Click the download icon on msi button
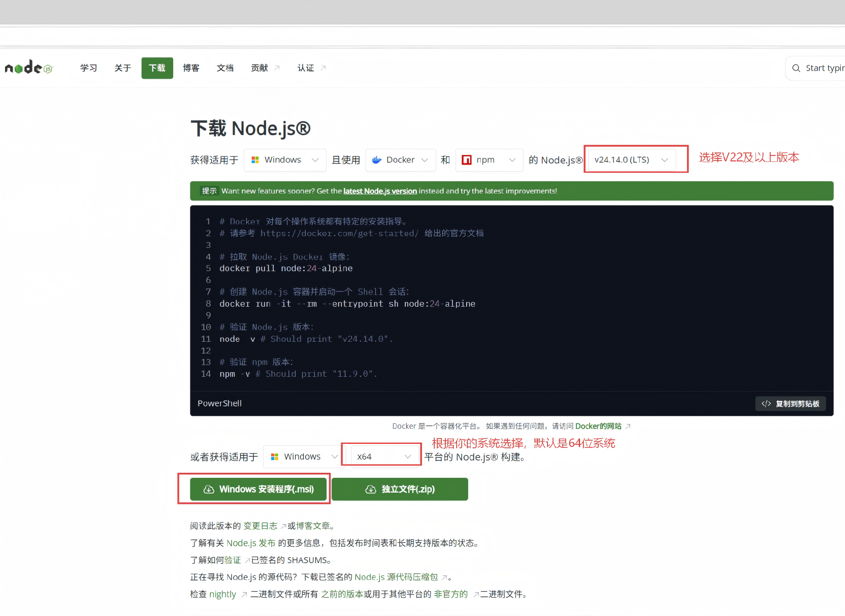This screenshot has height=616, width=845. [209, 490]
